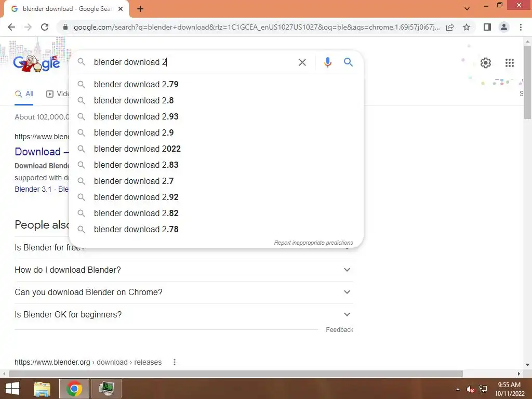The height and width of the screenshot is (399, 532).
Task: Bookmark this page with star icon
Action: click(x=467, y=27)
